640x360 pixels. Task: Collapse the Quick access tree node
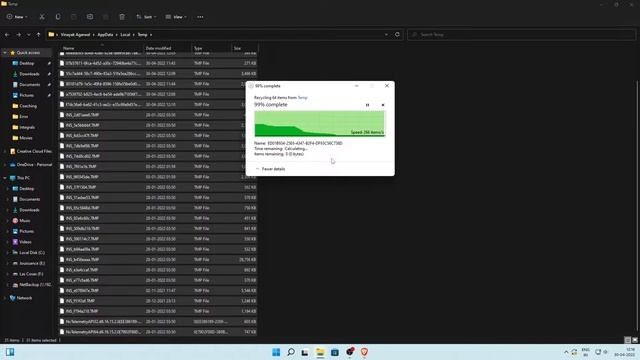click(5, 53)
